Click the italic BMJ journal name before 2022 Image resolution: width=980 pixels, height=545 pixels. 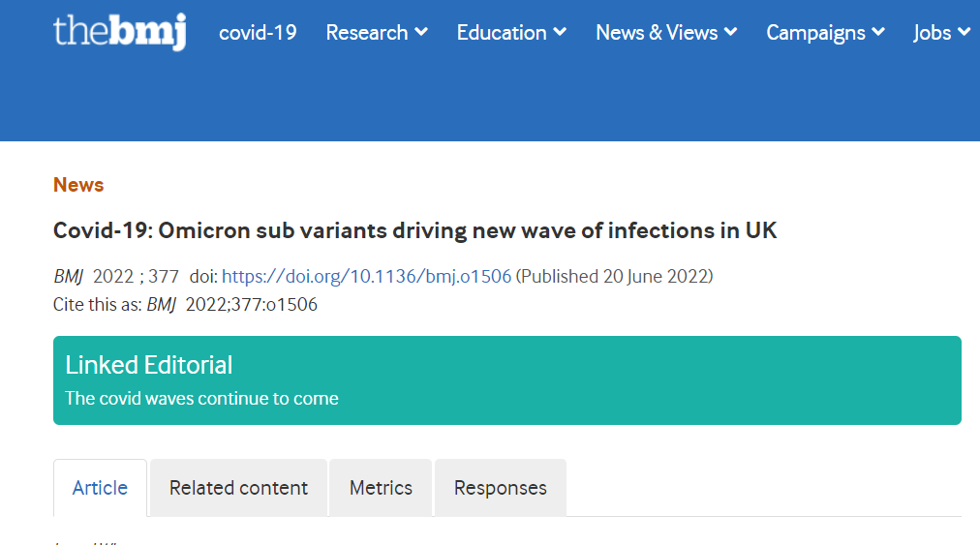(69, 276)
